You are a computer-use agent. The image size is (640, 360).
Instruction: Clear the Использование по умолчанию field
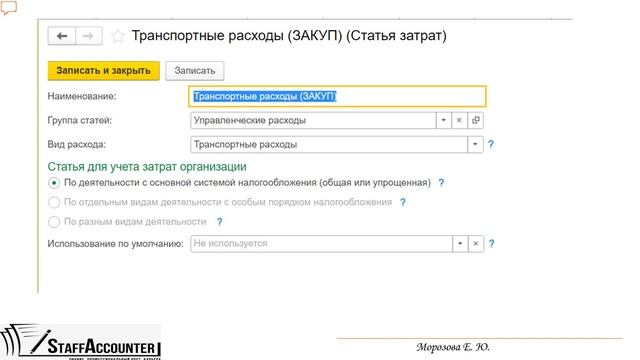(x=476, y=244)
